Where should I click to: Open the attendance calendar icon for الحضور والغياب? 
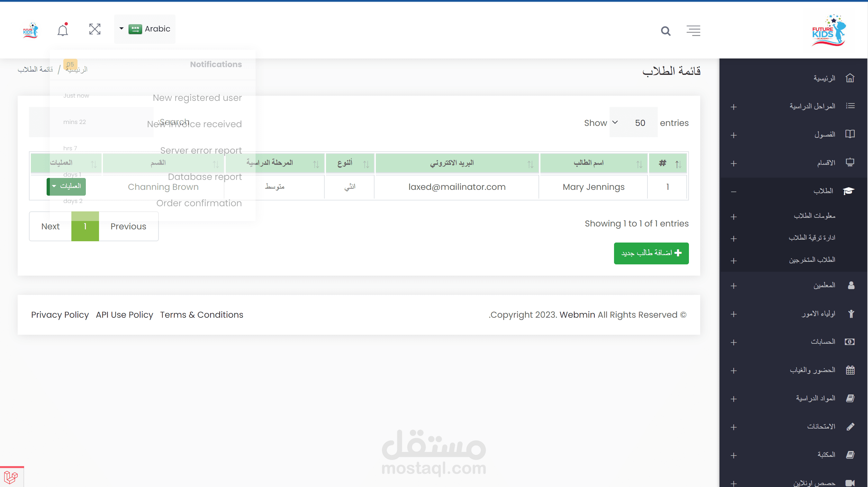(x=850, y=370)
